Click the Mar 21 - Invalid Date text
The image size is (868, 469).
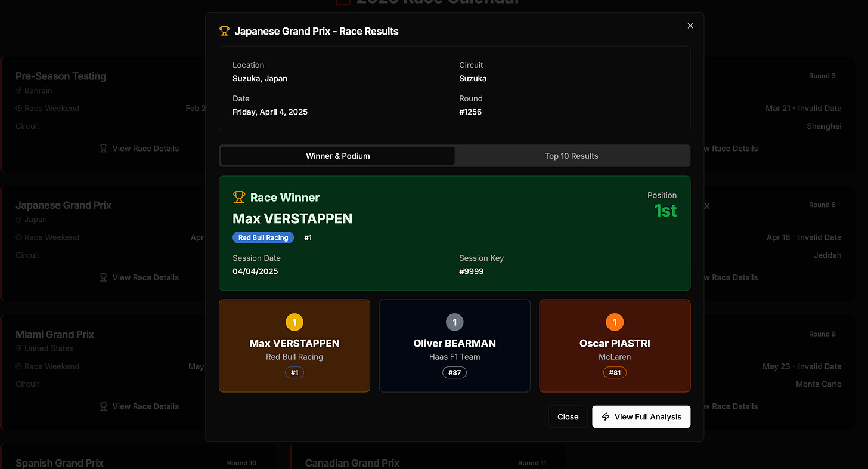point(804,109)
